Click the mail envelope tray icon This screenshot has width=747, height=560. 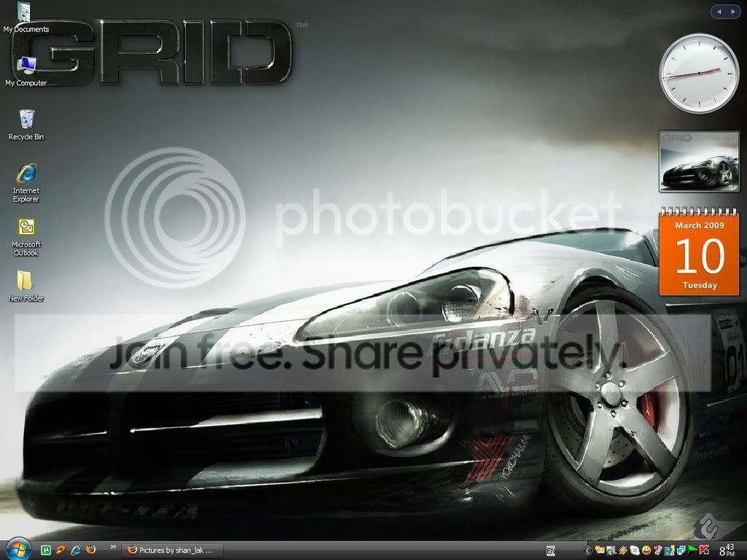coord(600,551)
